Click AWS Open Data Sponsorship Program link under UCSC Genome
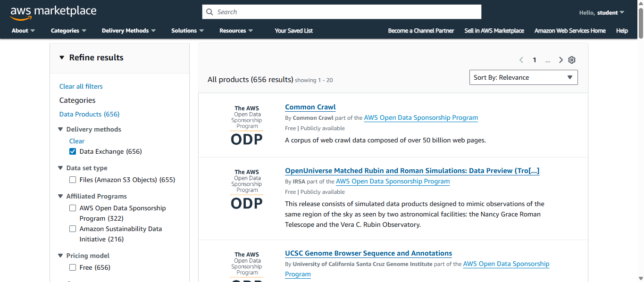The image size is (644, 282). tap(506, 264)
